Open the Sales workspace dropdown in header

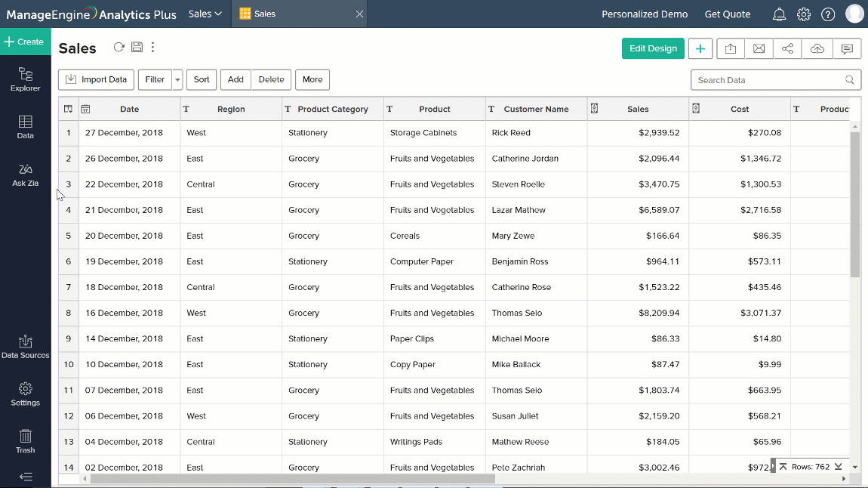tap(205, 14)
